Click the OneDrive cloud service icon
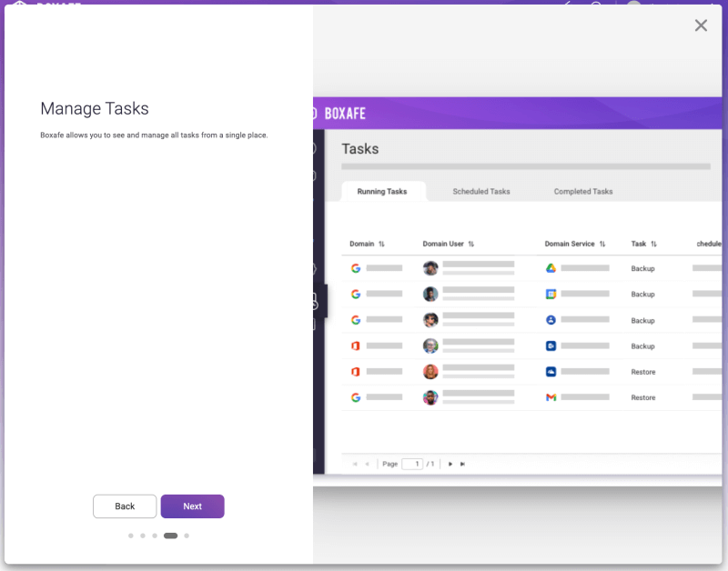Image resolution: width=728 pixels, height=571 pixels. (551, 372)
